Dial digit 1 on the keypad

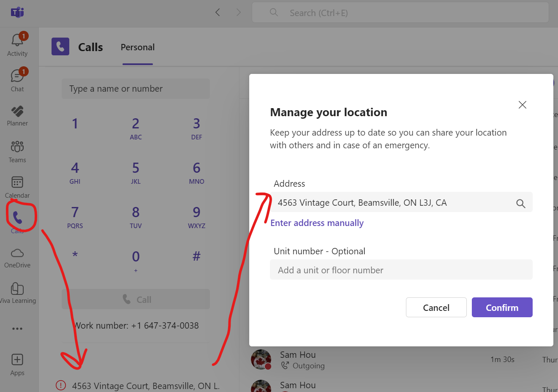[75, 124]
